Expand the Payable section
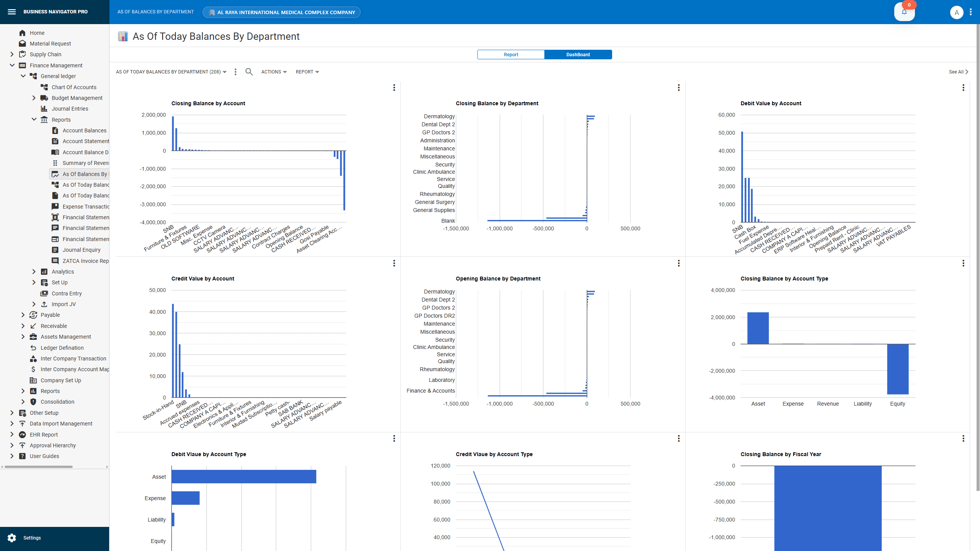Viewport: 980px width, 551px height. click(23, 315)
